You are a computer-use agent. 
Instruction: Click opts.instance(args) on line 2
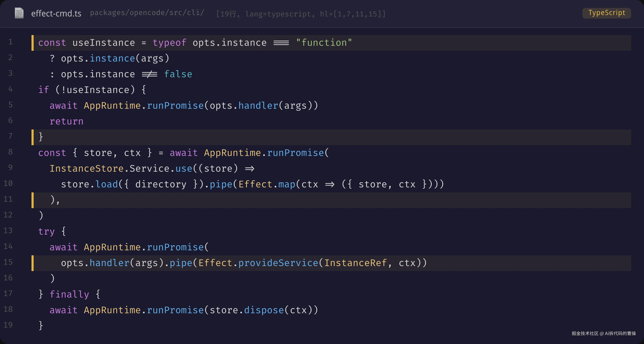[x=115, y=58]
